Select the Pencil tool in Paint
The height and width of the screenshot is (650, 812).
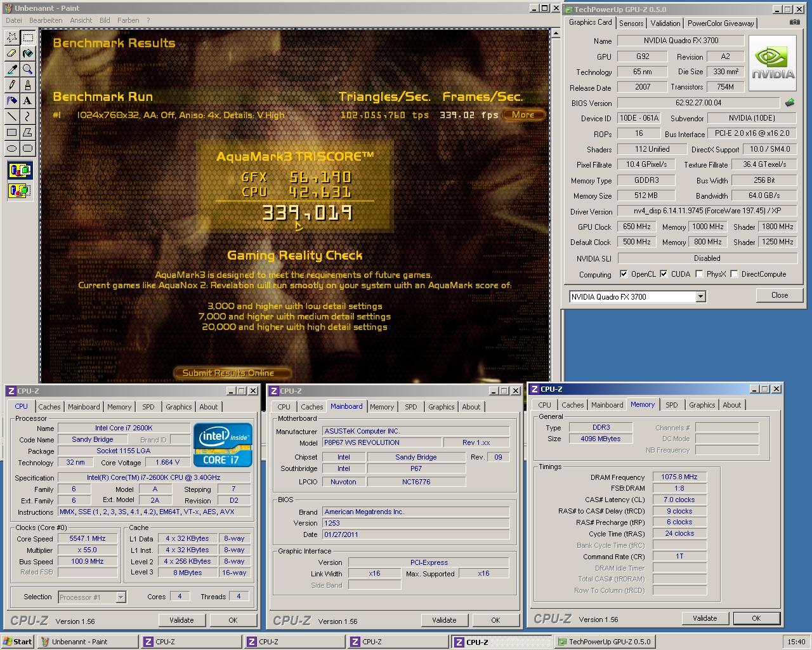coord(11,85)
